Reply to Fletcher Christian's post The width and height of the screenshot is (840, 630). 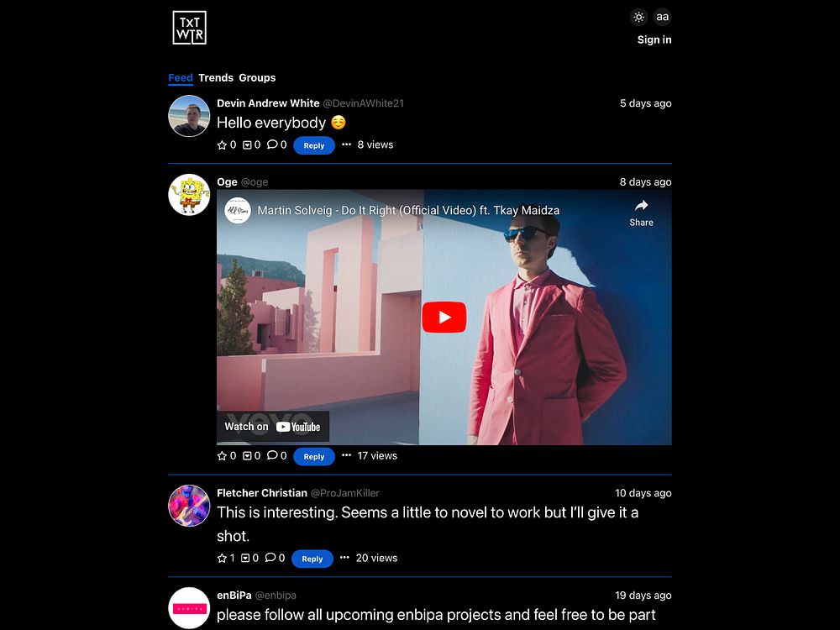(312, 559)
